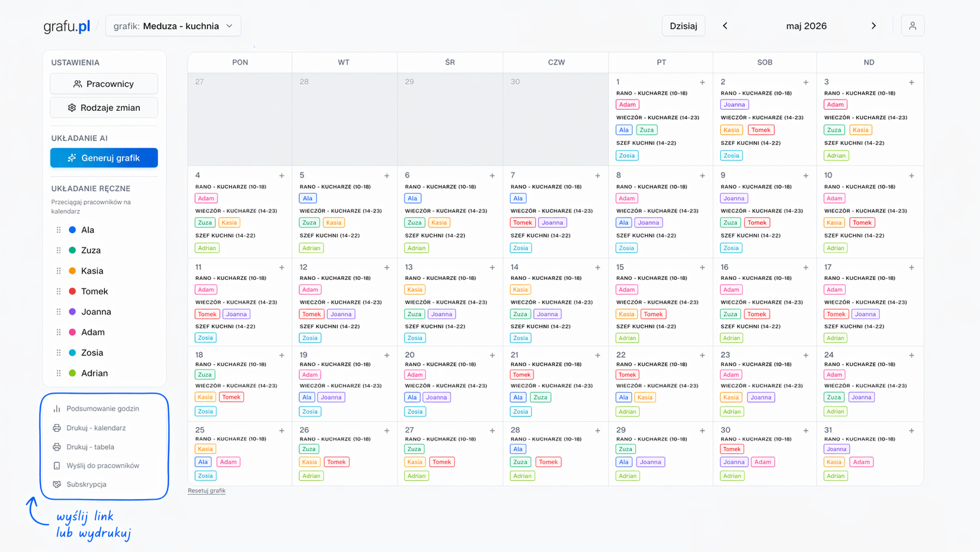Open the grafik Meduza - kuchnia dropdown
980x552 pixels.
pyautogui.click(x=173, y=26)
